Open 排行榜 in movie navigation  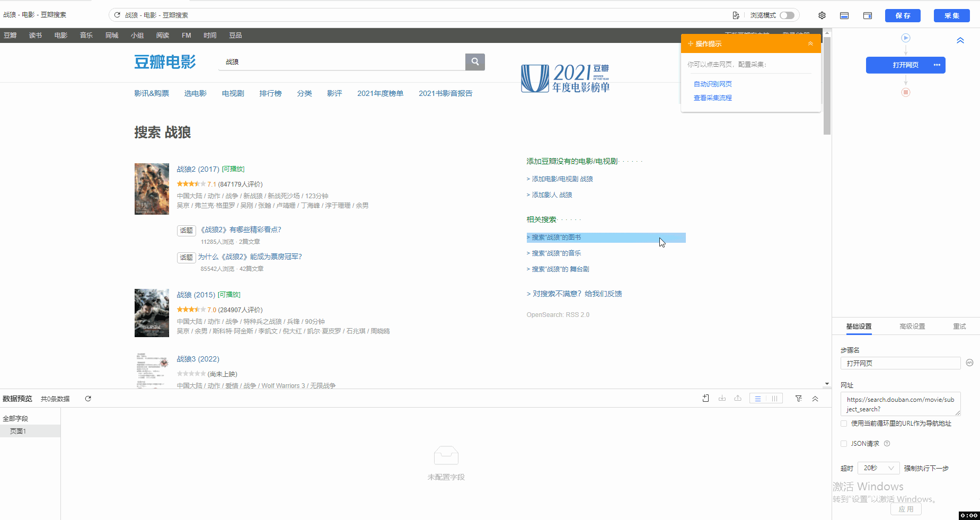tap(270, 93)
